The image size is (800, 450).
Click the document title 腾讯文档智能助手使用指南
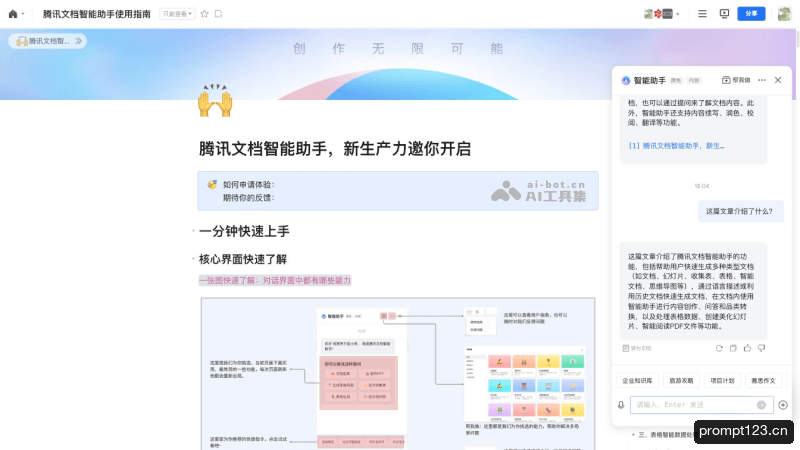tap(96, 14)
